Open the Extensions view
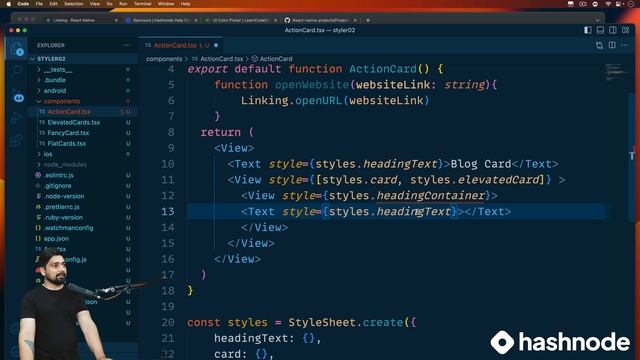 [x=17, y=141]
